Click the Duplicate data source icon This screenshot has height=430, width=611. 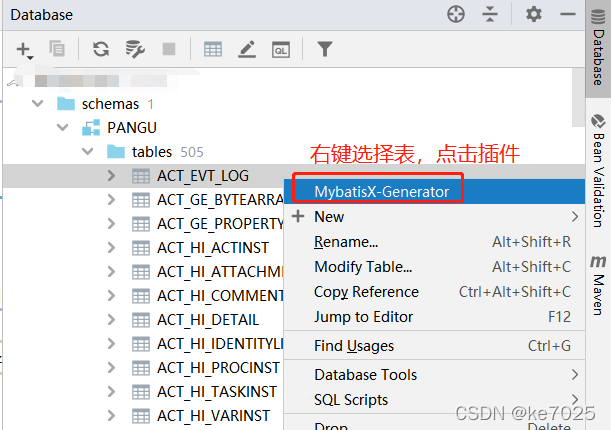coord(57,49)
